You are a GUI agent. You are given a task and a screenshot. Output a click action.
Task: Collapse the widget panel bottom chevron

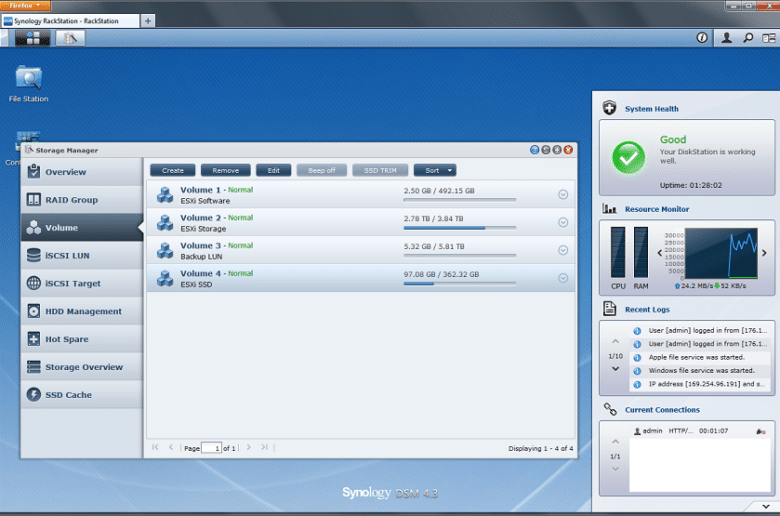click(x=766, y=506)
